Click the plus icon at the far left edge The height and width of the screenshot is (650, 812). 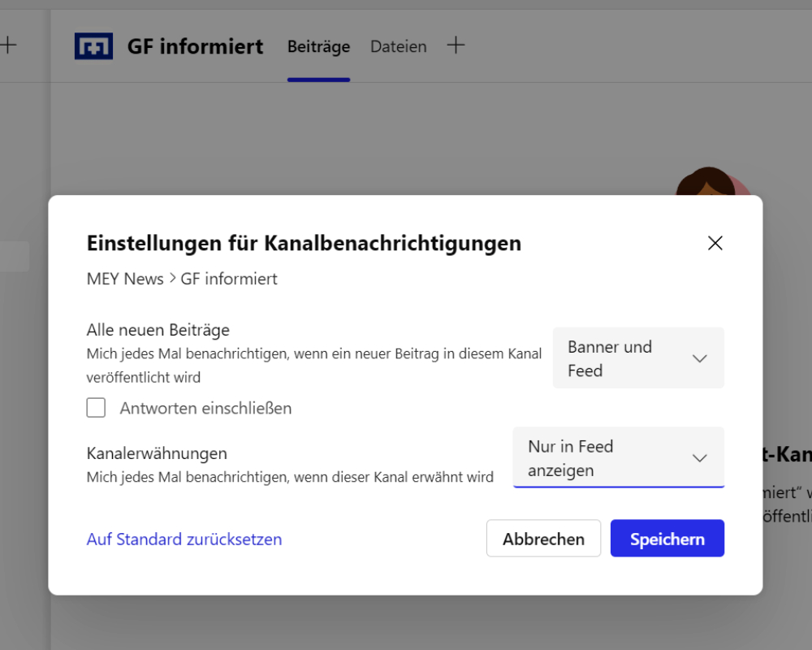point(8,45)
